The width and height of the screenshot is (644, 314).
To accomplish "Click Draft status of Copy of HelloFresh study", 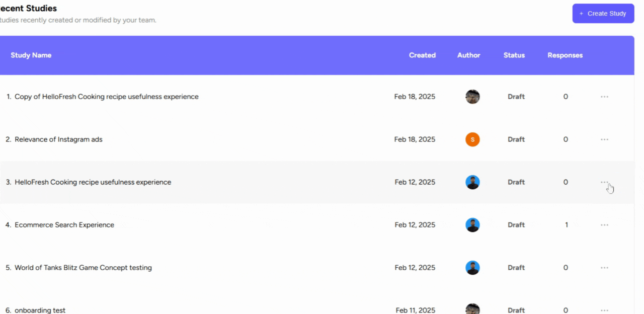I will coord(516,97).
